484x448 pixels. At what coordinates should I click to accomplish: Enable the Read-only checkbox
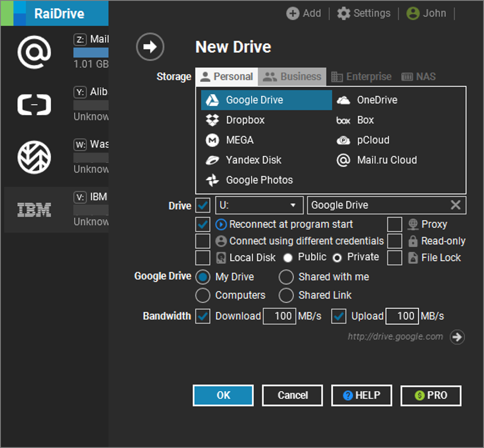point(395,241)
